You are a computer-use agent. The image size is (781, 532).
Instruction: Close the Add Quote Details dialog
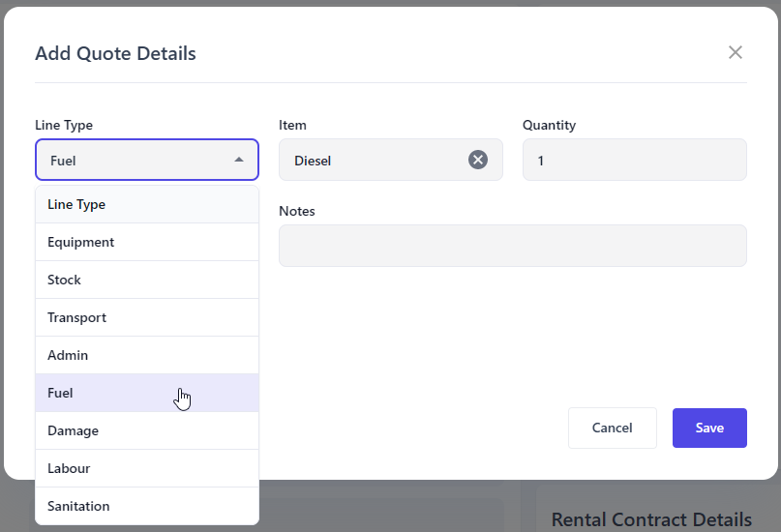736,52
